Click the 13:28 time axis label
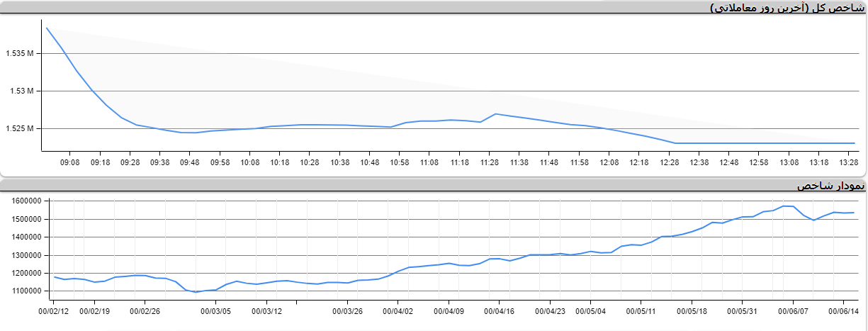Viewport: 868px width, 331px height. coord(848,162)
